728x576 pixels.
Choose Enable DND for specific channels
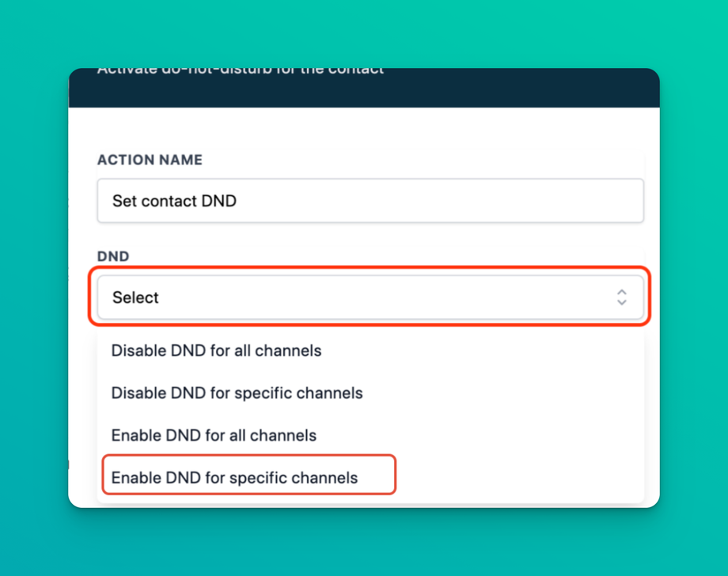234,478
